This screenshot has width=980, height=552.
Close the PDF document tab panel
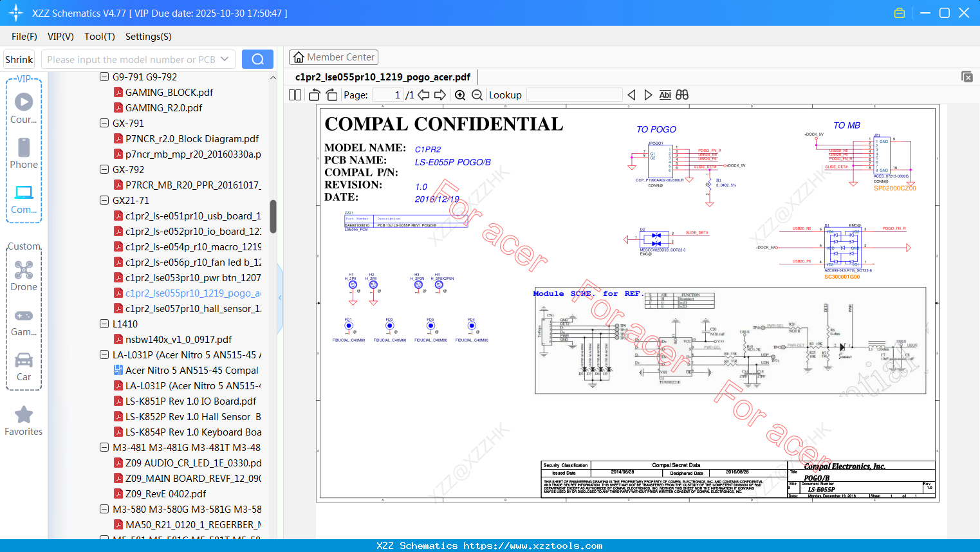tap(967, 77)
